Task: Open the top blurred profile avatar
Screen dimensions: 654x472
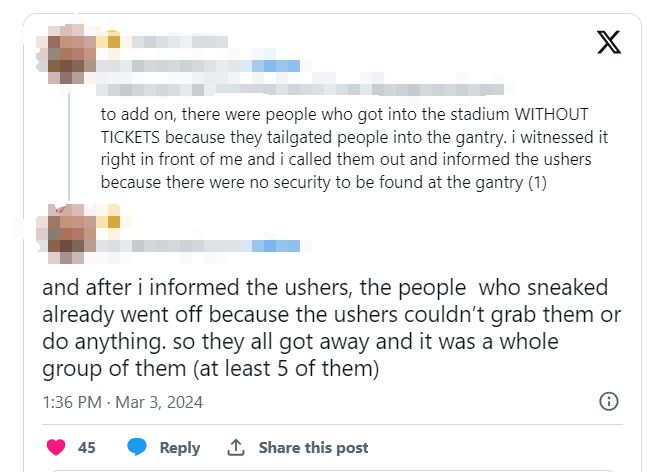Action: 67,54
